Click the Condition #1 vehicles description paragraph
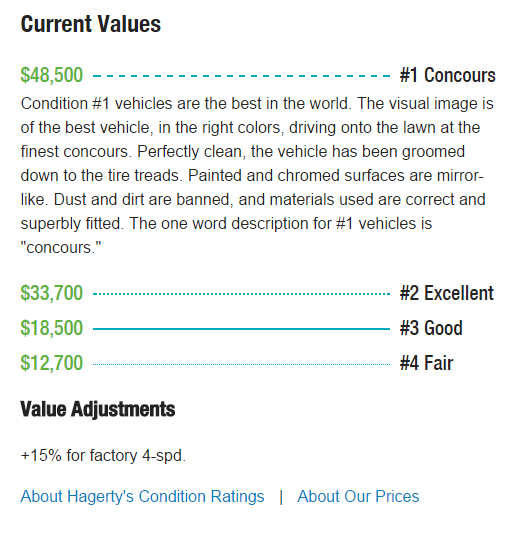The image size is (519, 541). click(257, 176)
